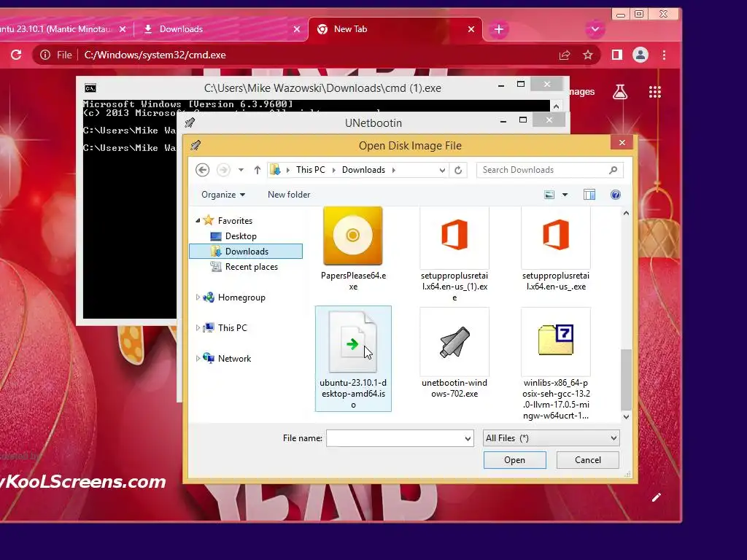This screenshot has height=560, width=747.
Task: Customize Chrome with pencil icon
Action: pos(657,497)
